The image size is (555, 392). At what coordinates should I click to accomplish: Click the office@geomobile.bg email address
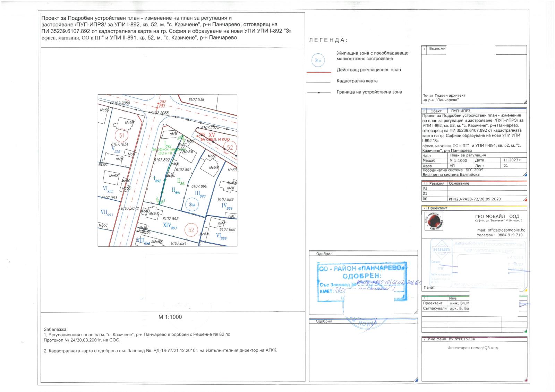(x=501, y=230)
